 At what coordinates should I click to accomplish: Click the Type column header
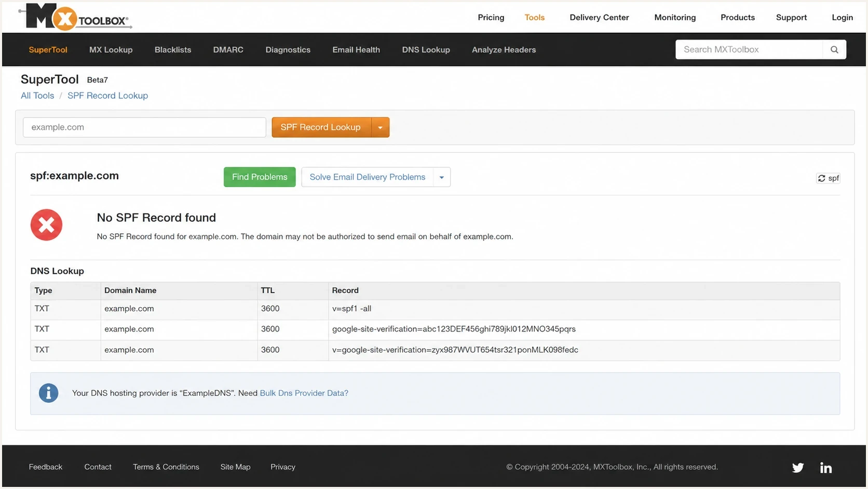click(x=65, y=290)
